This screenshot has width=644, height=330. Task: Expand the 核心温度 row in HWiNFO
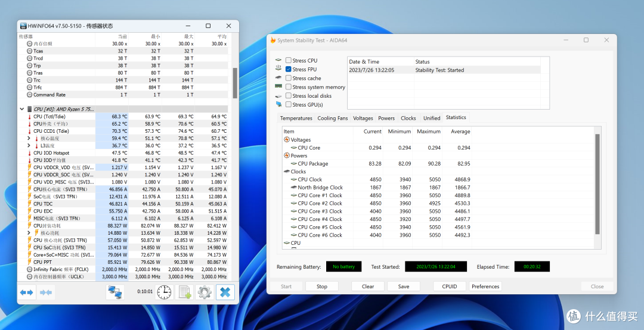29,138
